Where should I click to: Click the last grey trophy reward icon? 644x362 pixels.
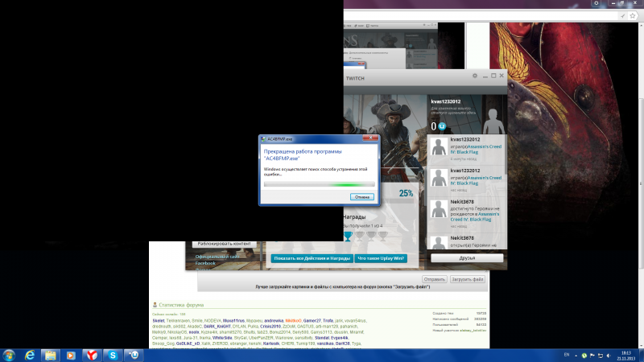click(x=383, y=236)
